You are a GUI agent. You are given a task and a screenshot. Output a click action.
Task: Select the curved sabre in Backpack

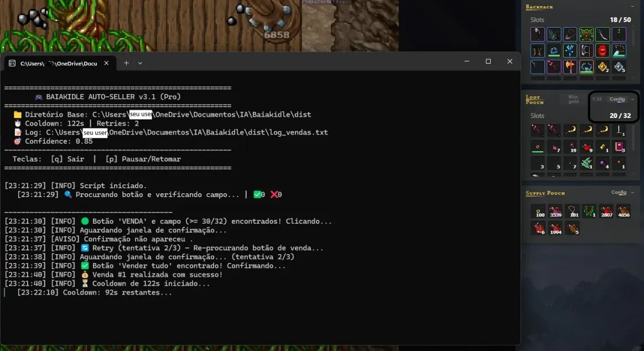tap(603, 34)
